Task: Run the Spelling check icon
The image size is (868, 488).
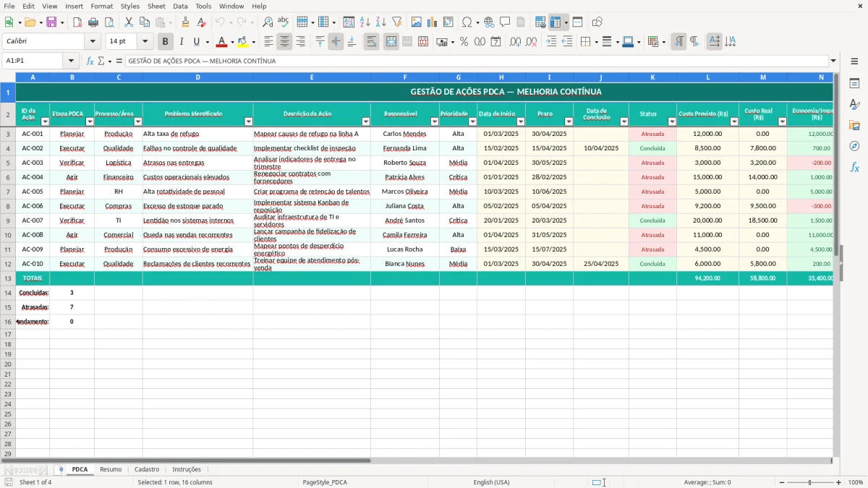Action: tap(284, 22)
